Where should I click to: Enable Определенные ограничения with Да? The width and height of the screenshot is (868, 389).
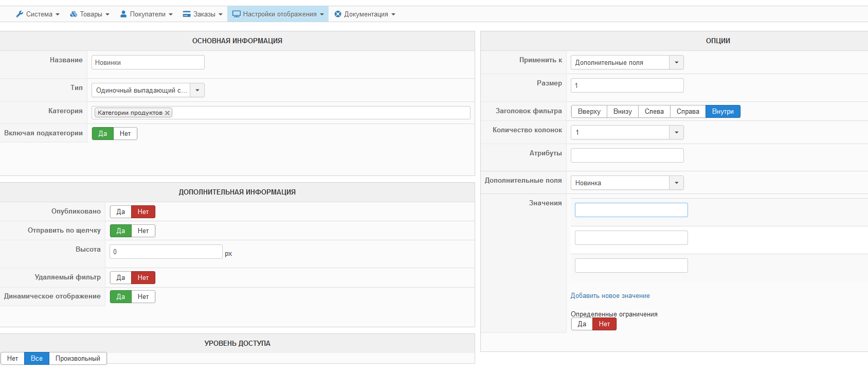(582, 324)
